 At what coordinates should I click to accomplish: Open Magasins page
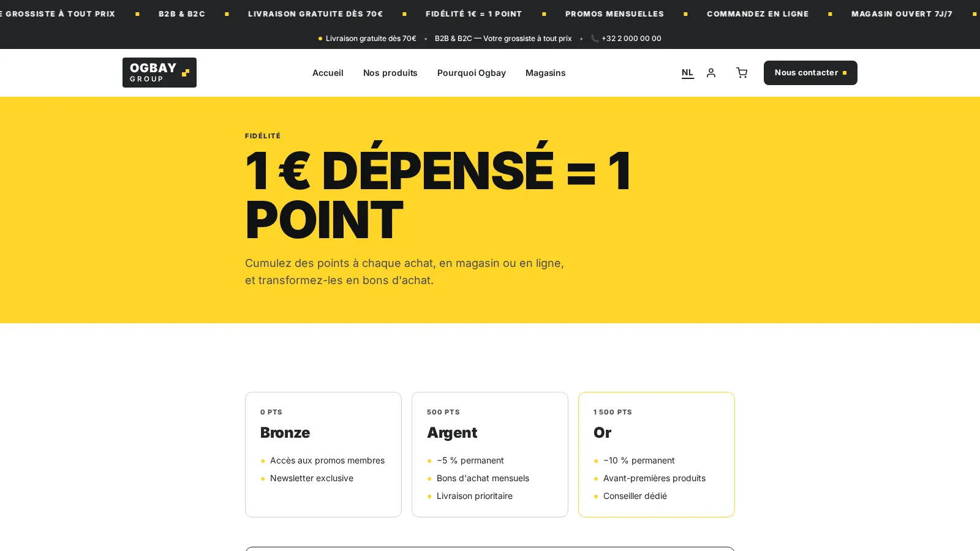pyautogui.click(x=545, y=73)
